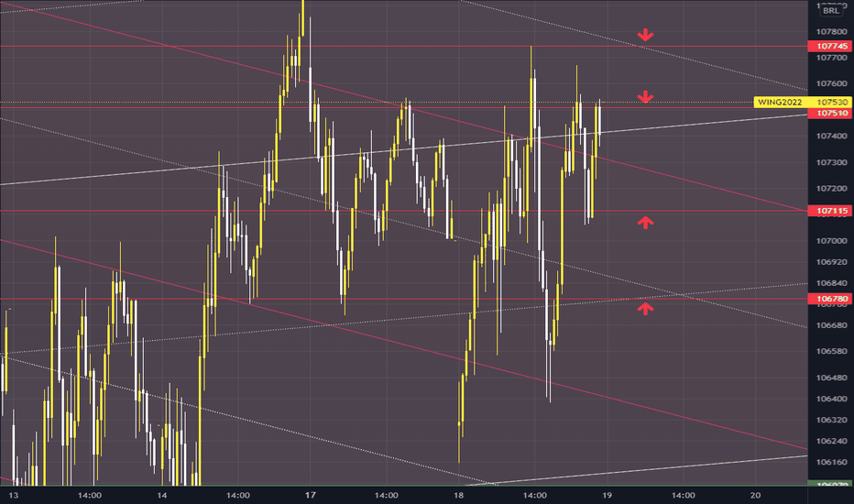Viewport: 854px width, 504px height.
Task: Click date label 20 on time axis
Action: coord(755,495)
